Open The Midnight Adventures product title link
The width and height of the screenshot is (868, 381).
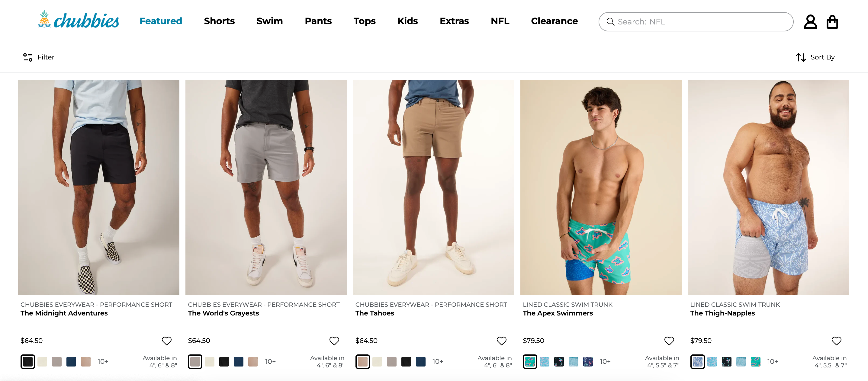(64, 313)
